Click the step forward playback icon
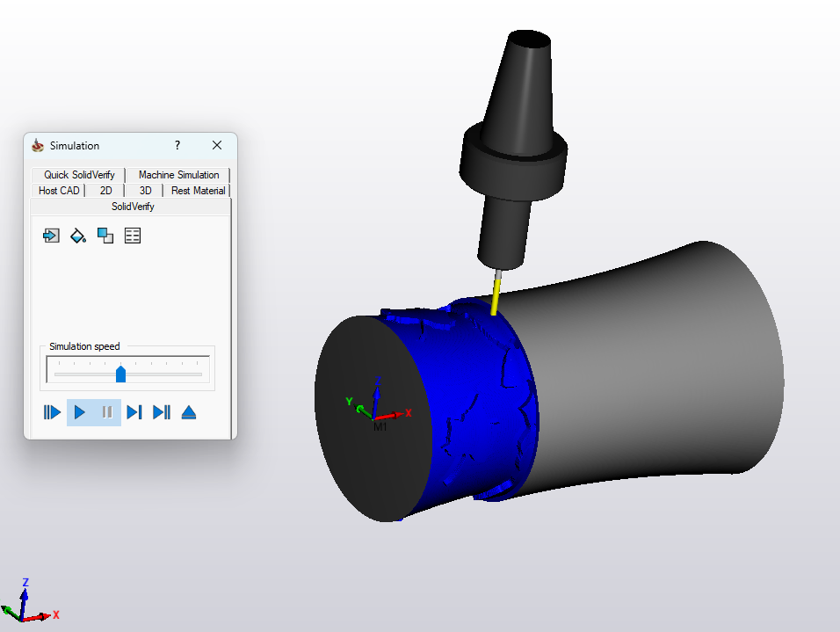 pyautogui.click(x=134, y=411)
